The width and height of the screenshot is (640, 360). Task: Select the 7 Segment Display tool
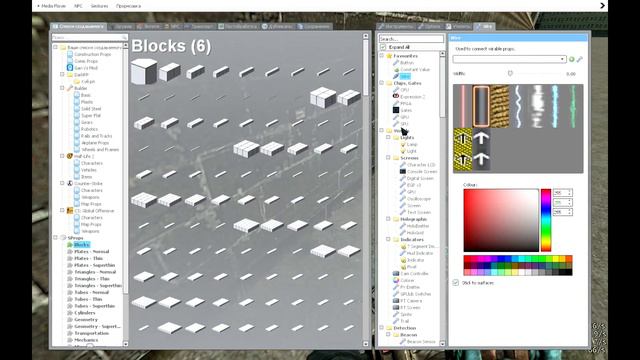(421, 247)
